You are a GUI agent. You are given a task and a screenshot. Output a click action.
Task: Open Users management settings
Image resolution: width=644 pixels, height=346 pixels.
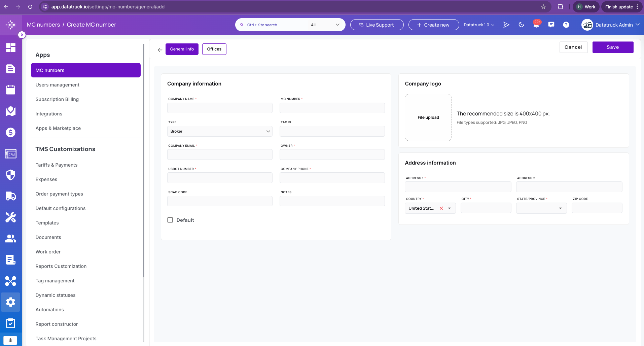click(x=58, y=85)
